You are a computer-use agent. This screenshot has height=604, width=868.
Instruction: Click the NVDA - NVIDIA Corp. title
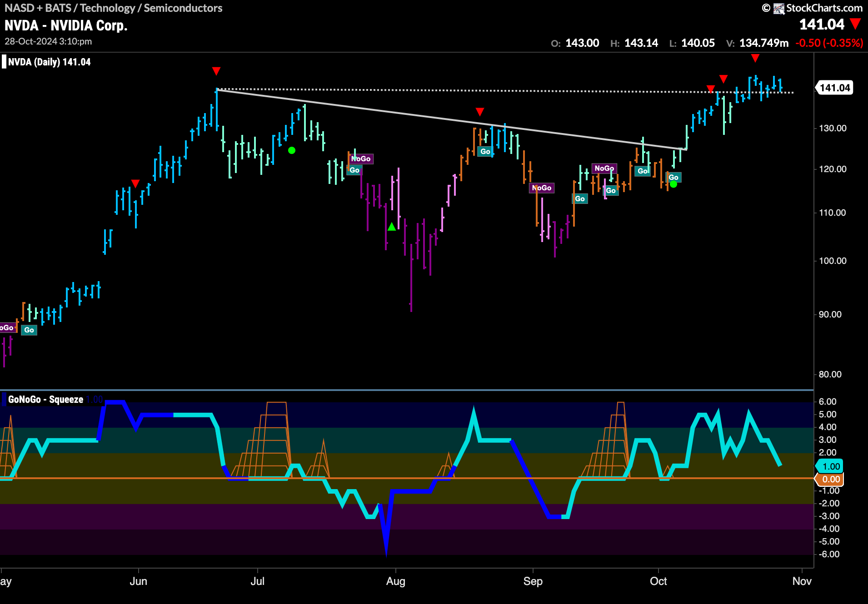(x=66, y=25)
